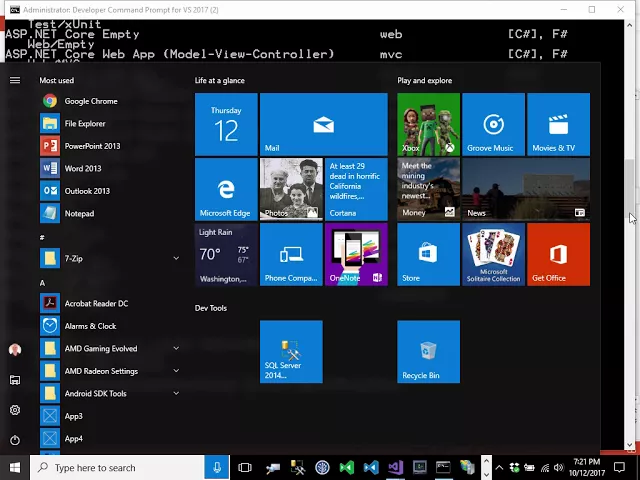Viewport: 640px width, 480px height.
Task: Open the Phone Companion tile
Action: click(291, 254)
